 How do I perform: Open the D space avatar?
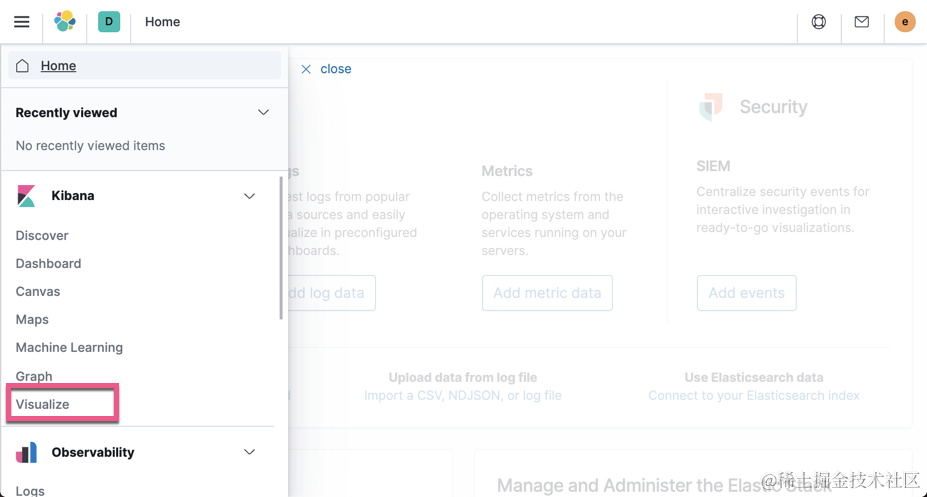point(109,22)
